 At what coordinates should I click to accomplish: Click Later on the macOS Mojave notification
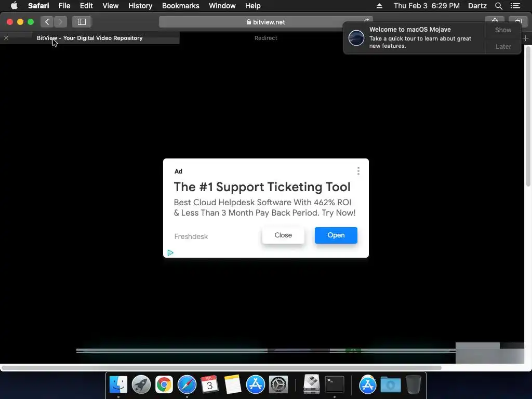503,46
